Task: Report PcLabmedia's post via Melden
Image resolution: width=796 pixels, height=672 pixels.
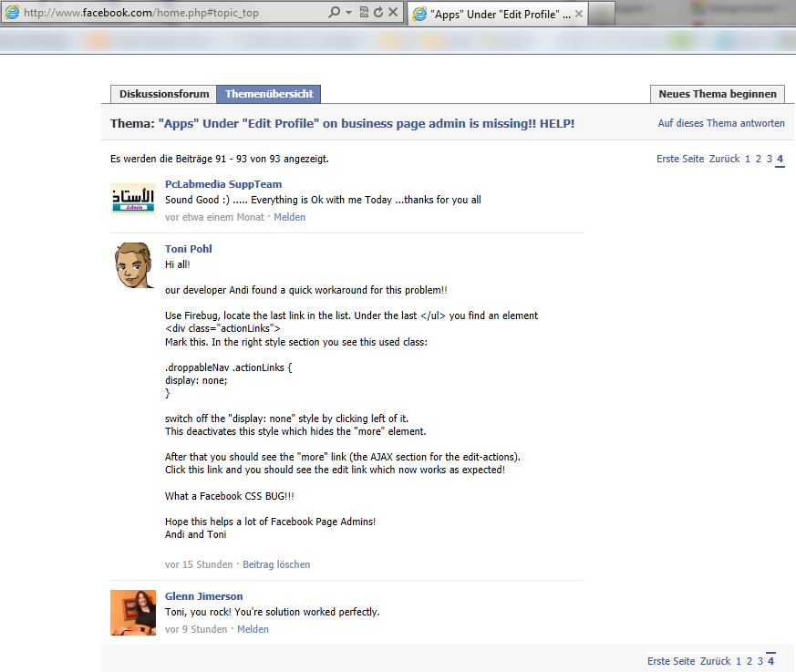Action: (x=289, y=217)
